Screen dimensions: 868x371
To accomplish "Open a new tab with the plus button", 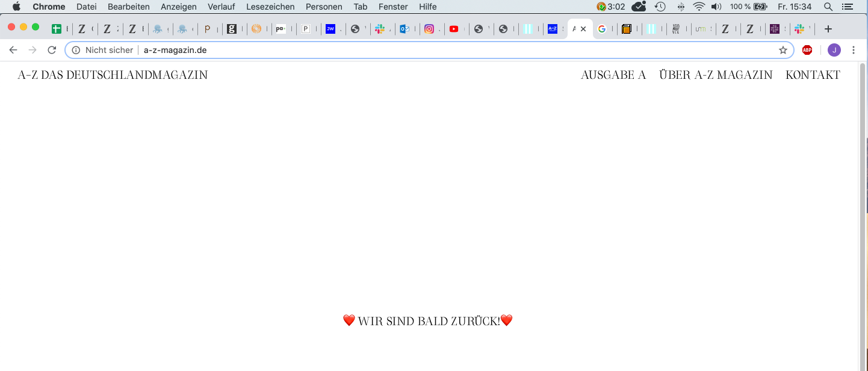I will click(828, 29).
